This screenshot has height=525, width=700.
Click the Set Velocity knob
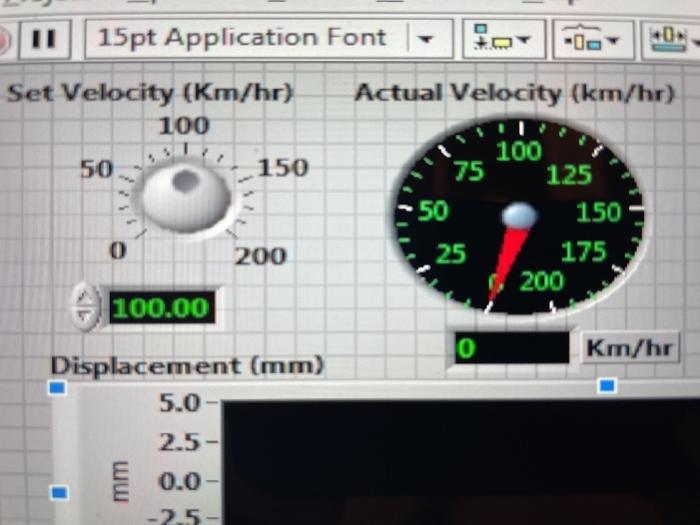pyautogui.click(x=186, y=195)
